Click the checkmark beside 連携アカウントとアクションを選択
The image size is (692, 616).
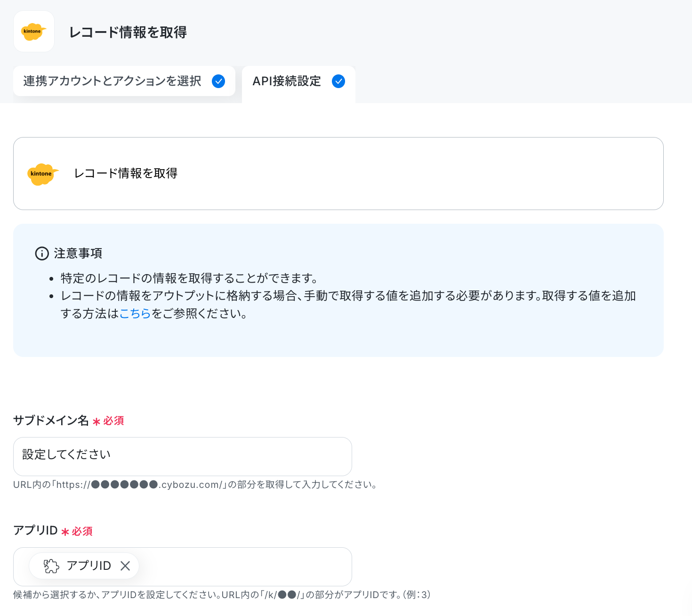[x=218, y=81]
